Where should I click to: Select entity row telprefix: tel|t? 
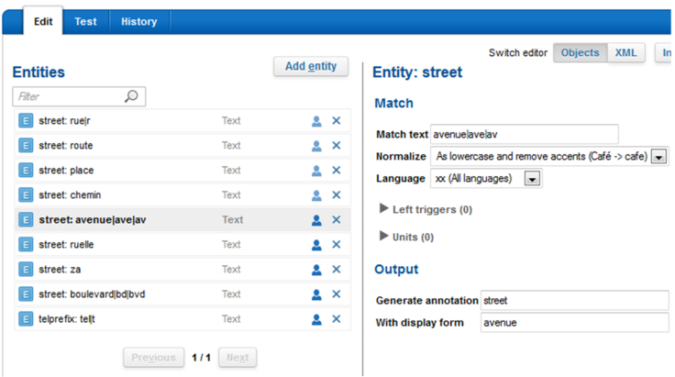point(183,319)
